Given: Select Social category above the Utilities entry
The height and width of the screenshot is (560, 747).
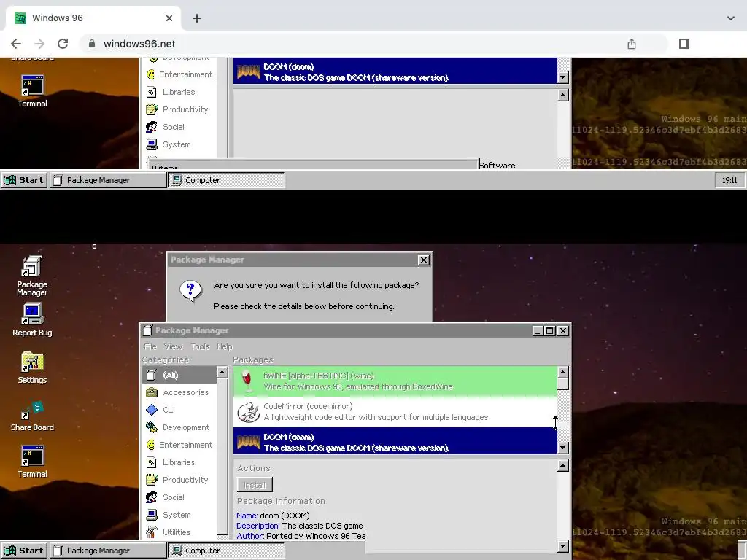Looking at the screenshot, I should point(179,497).
